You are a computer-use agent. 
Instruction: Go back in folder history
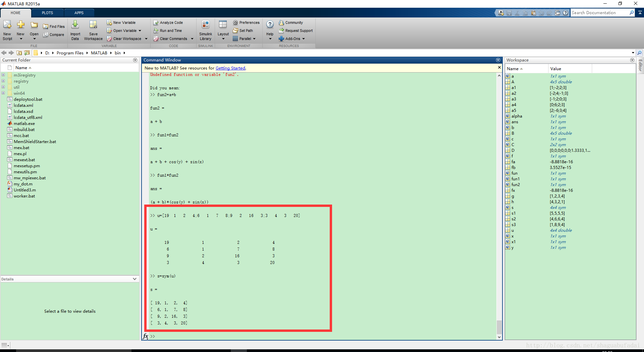point(4,53)
